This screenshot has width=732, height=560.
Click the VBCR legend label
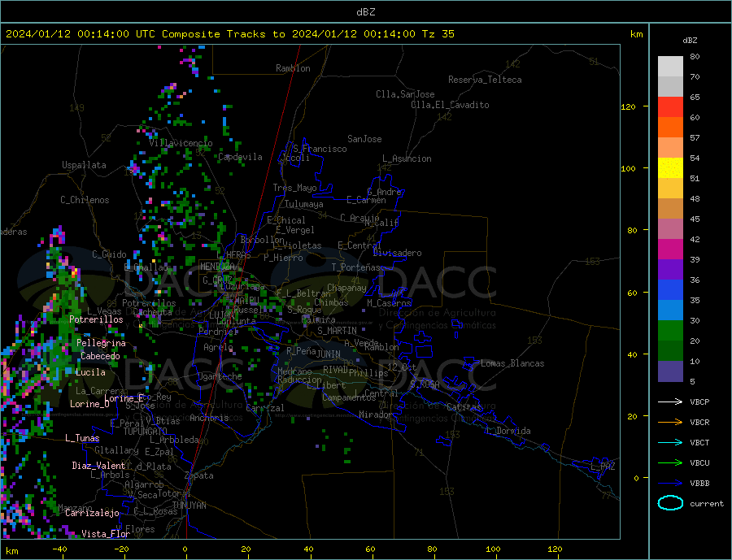pyautogui.click(x=699, y=423)
